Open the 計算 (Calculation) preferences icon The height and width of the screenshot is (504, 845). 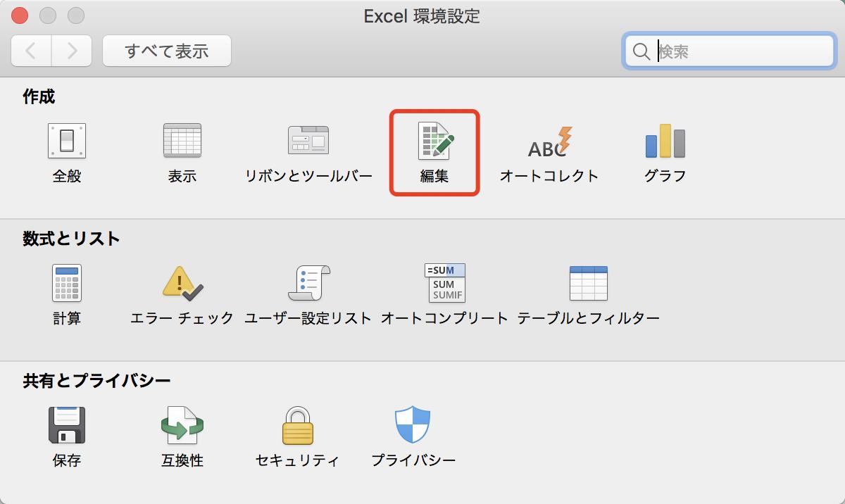[67, 283]
